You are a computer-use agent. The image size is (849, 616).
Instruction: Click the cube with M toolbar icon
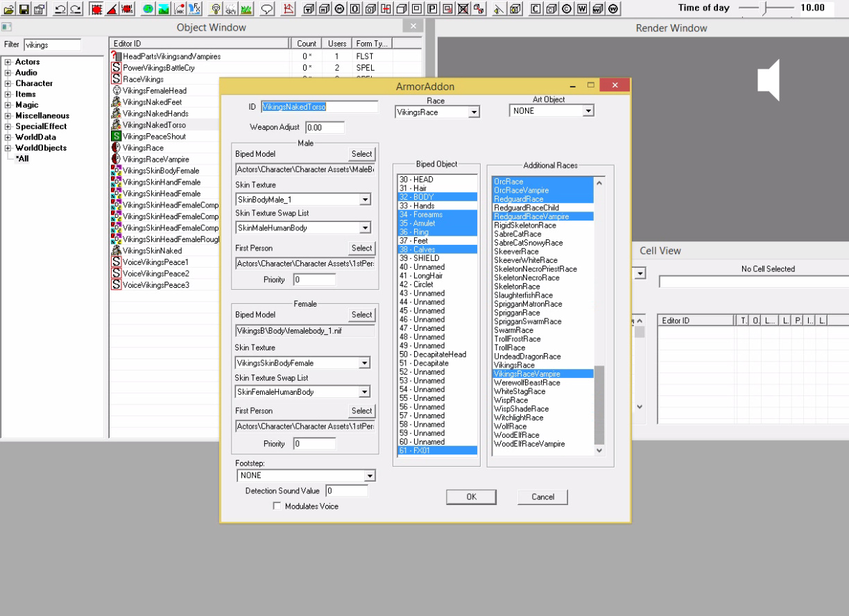point(324,9)
